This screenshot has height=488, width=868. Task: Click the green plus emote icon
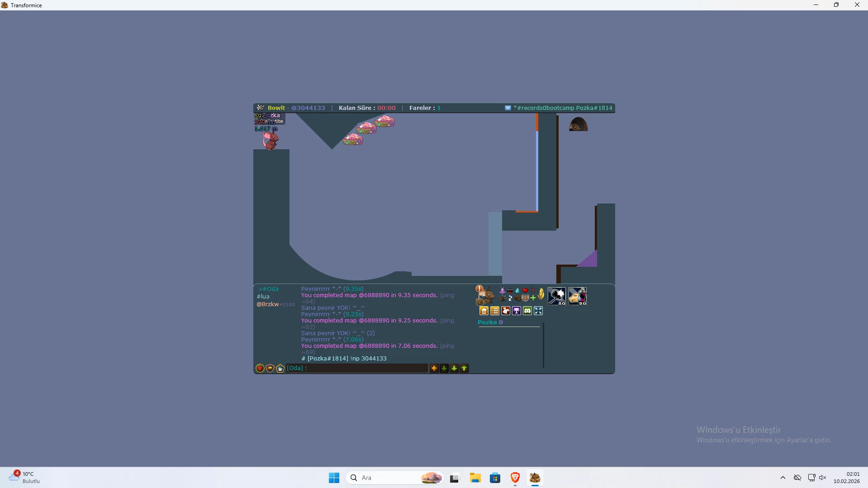(533, 298)
